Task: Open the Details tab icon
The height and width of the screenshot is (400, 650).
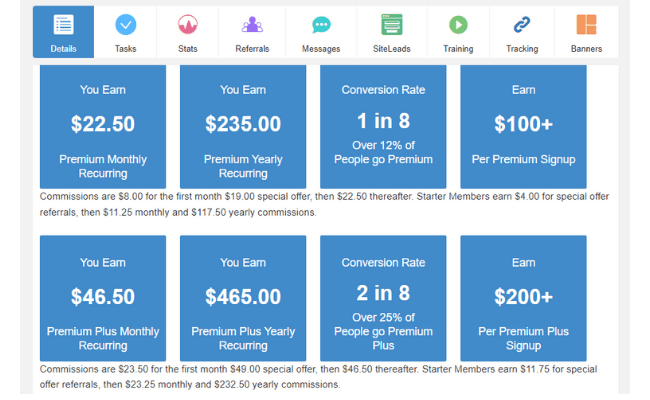Action: (63, 24)
